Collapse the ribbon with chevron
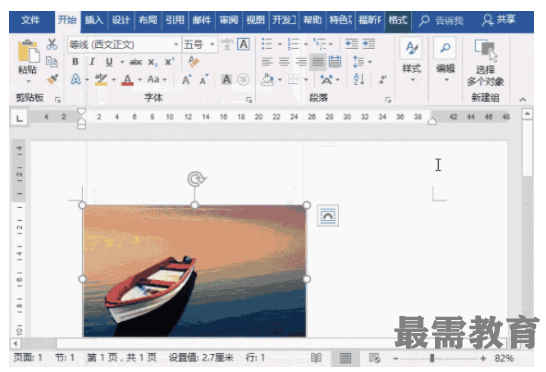Image resolution: width=546 pixels, height=372 pixels. [523, 99]
